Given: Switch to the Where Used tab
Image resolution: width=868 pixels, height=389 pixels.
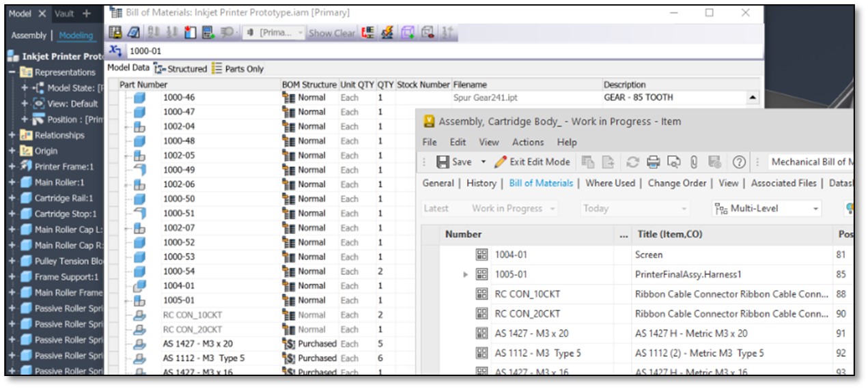Looking at the screenshot, I should point(610,183).
